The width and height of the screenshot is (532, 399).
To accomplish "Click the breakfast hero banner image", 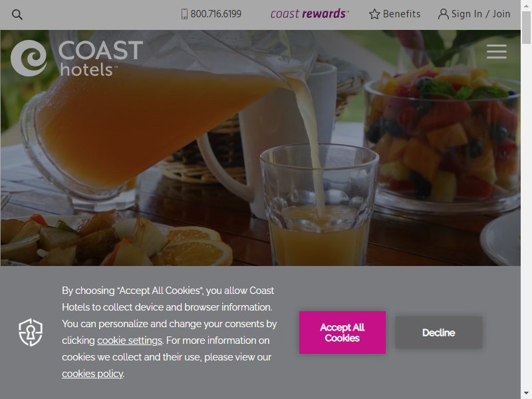I will 260,148.
